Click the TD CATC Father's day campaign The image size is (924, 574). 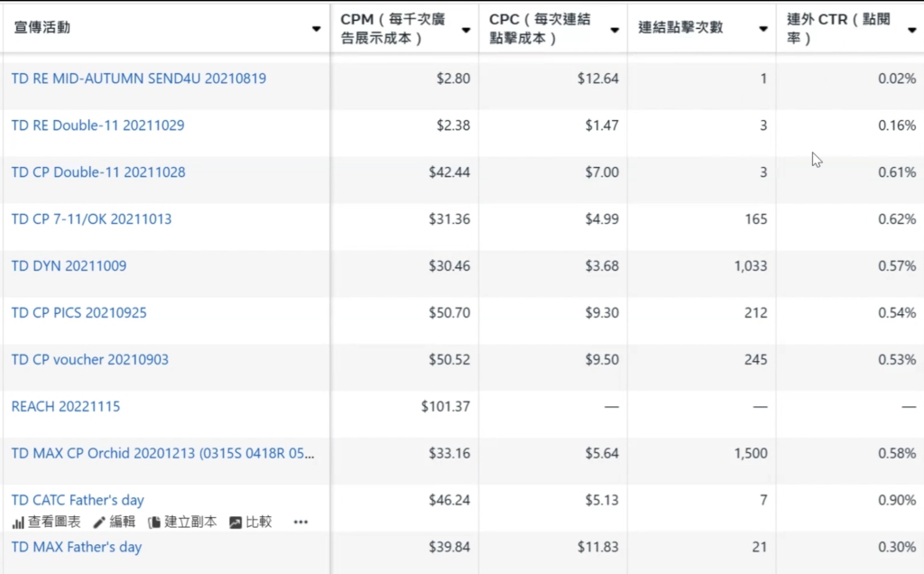(x=77, y=500)
